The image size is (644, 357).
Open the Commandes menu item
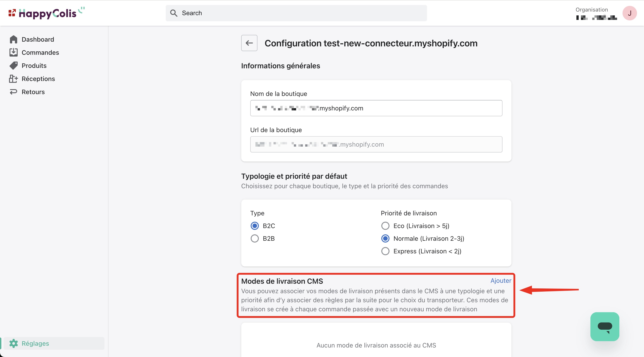tap(40, 52)
